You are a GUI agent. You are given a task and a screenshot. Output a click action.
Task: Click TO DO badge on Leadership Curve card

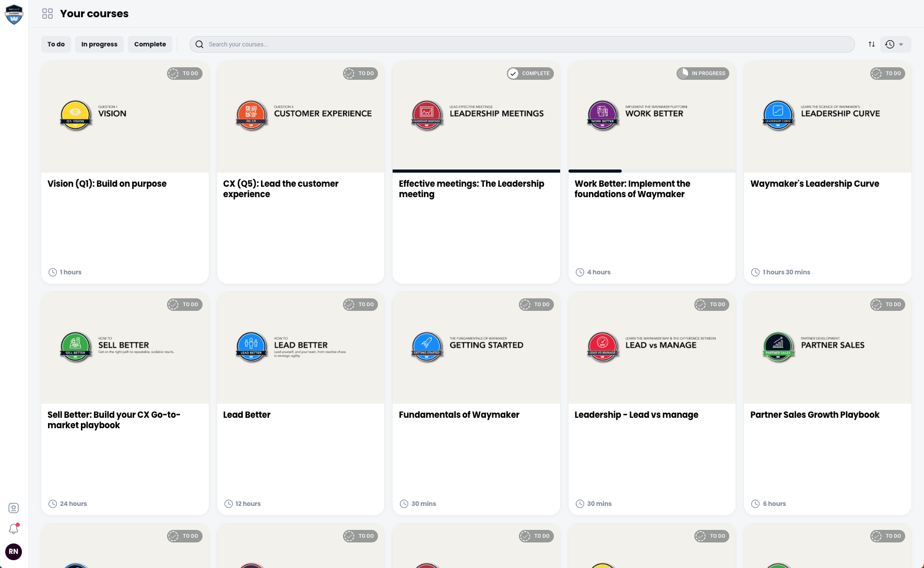pyautogui.click(x=888, y=74)
